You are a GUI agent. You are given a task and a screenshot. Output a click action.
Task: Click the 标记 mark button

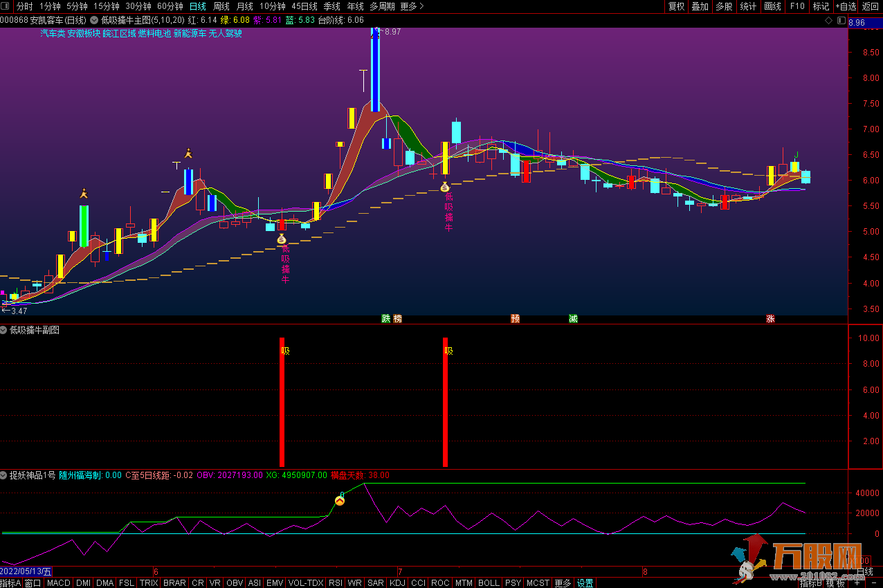click(x=821, y=6)
